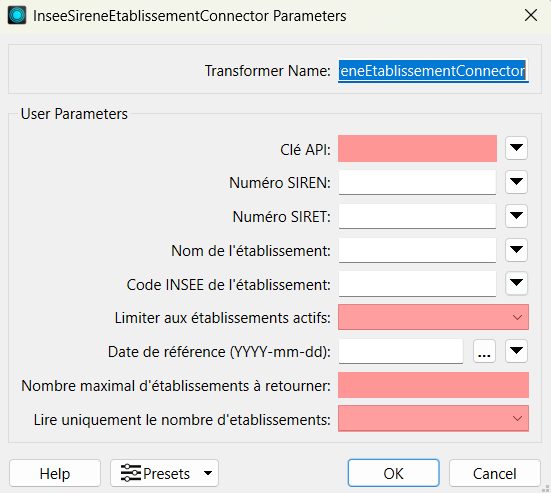Click the Cancel button
Viewport: 551px width, 493px height.
click(x=494, y=473)
